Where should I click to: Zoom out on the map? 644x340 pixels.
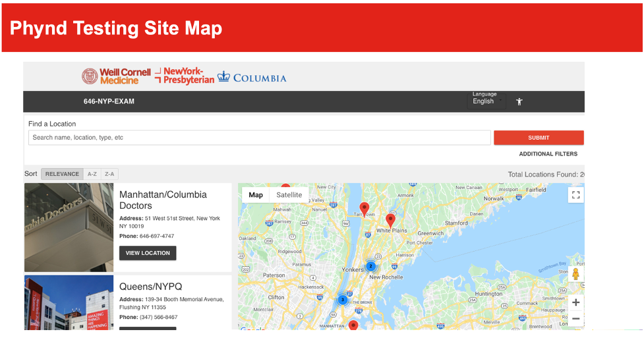576,319
